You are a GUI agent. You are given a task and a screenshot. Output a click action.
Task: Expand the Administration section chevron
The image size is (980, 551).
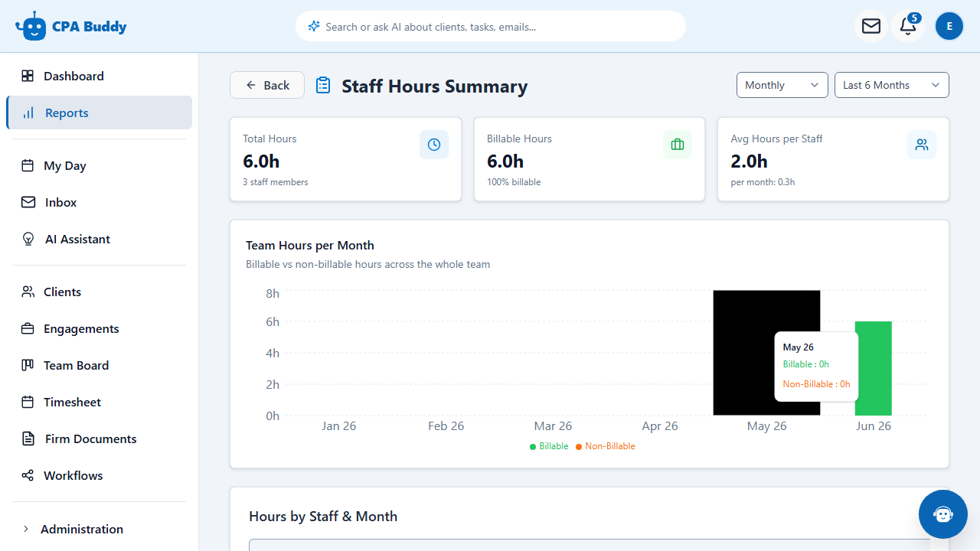click(26, 529)
